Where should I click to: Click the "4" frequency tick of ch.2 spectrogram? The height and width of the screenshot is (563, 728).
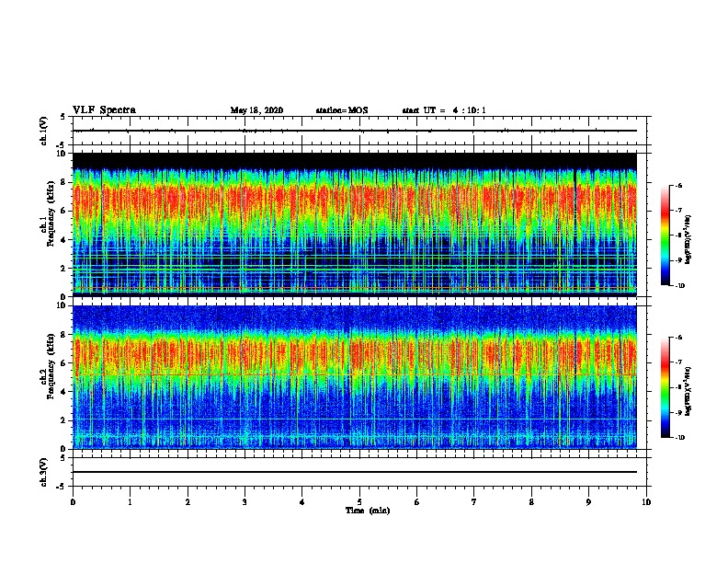pyautogui.click(x=63, y=392)
